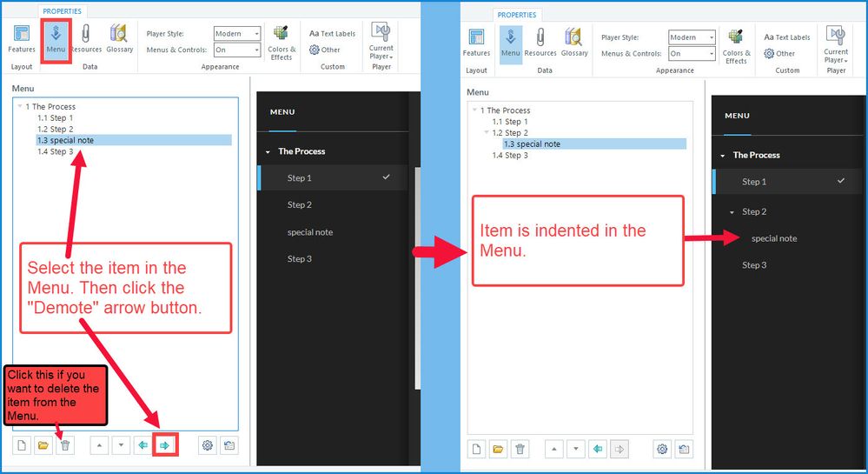Screen dimensions: 868x474
Task: Click open folder icon in left screenshot toolbar
Action: [x=43, y=445]
